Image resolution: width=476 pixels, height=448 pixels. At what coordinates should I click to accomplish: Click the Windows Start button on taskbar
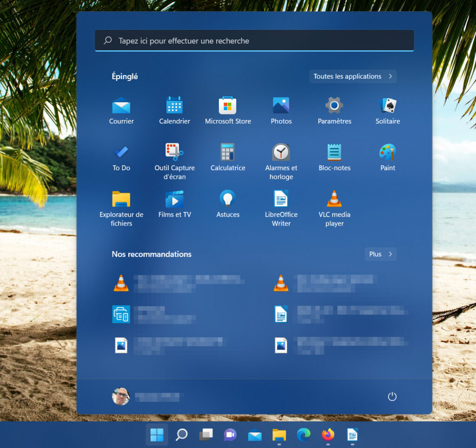point(157,435)
